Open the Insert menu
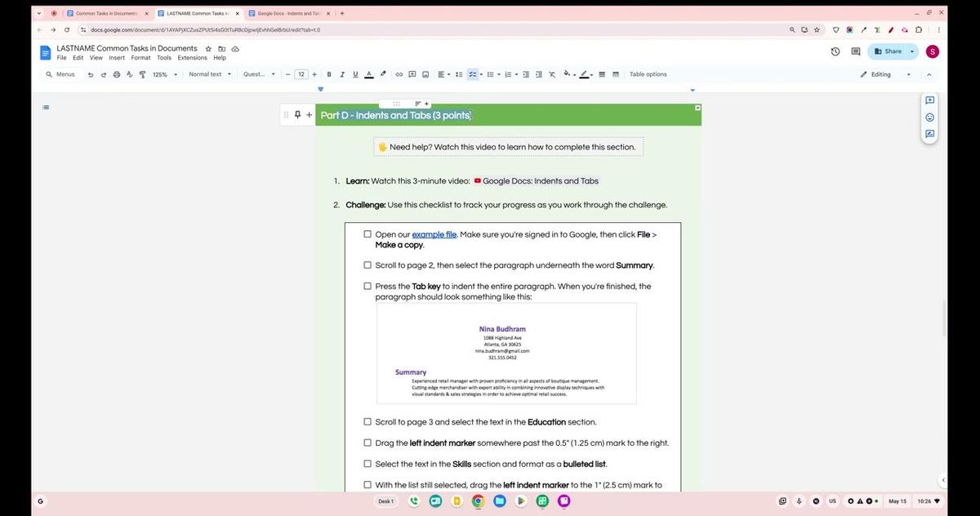The width and height of the screenshot is (980, 516). tap(117, 58)
